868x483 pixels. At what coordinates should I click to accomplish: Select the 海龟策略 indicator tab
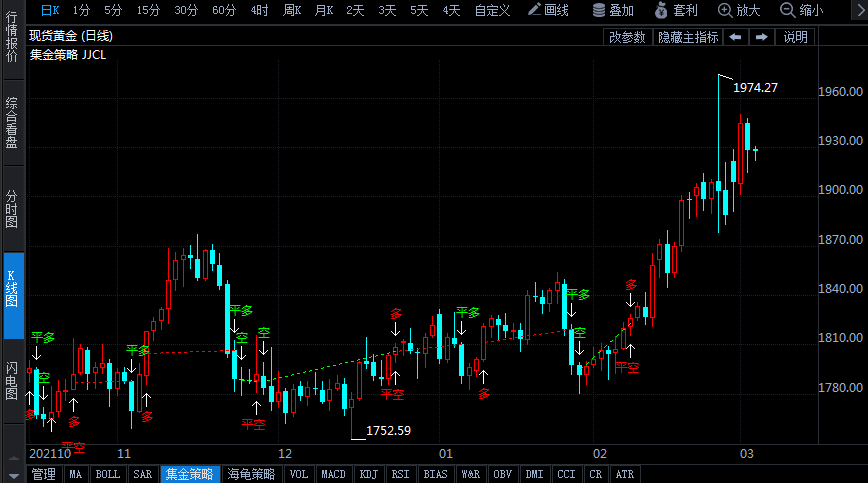click(x=251, y=475)
